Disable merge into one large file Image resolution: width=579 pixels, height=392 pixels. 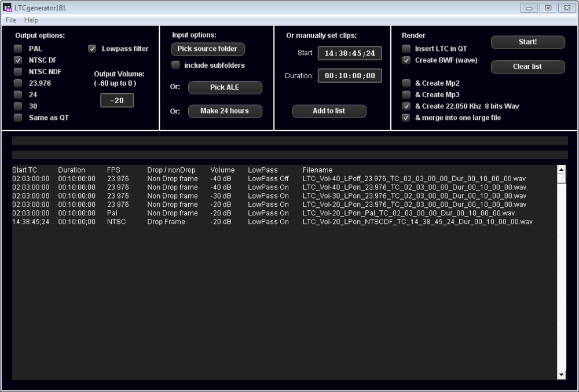point(406,118)
